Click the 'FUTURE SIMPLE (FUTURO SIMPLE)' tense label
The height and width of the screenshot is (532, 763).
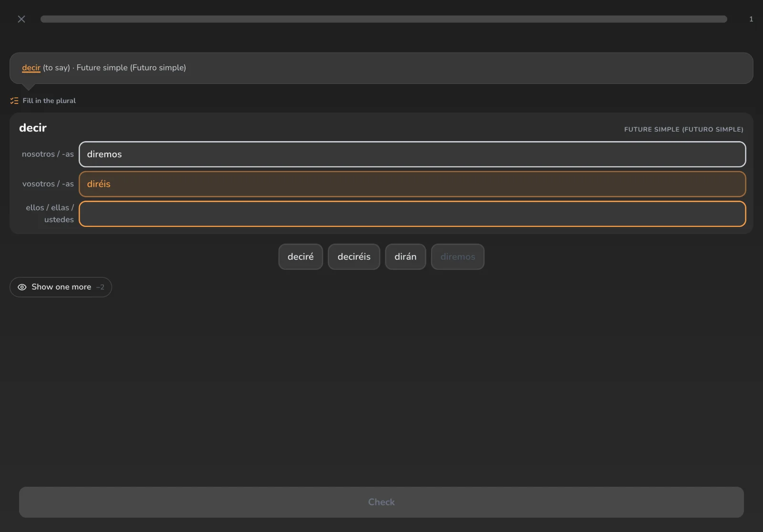pos(684,129)
